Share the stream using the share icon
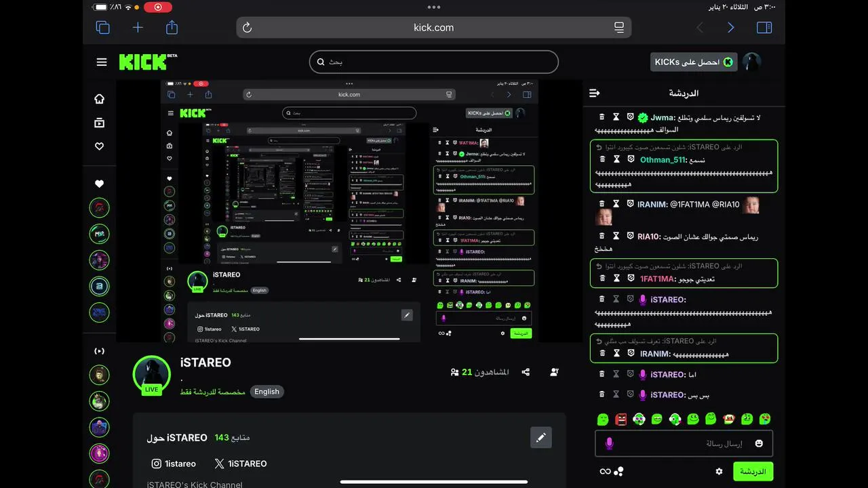The width and height of the screenshot is (868, 488). coord(525,372)
